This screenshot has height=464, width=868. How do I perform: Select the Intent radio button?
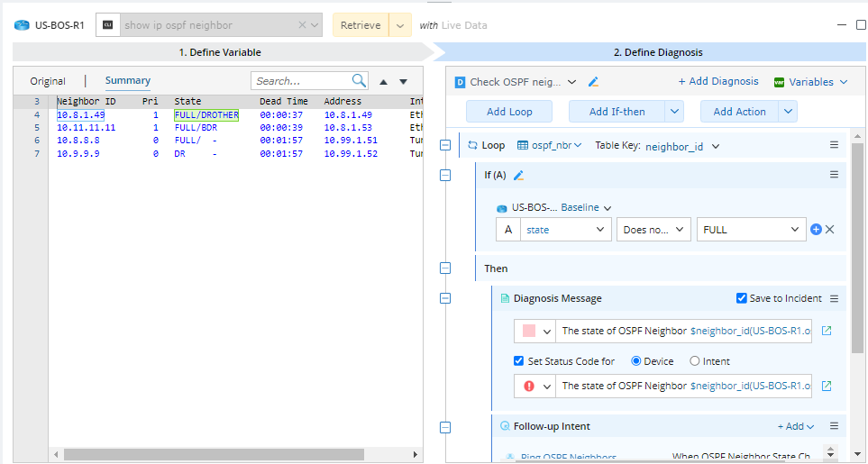[694, 361]
